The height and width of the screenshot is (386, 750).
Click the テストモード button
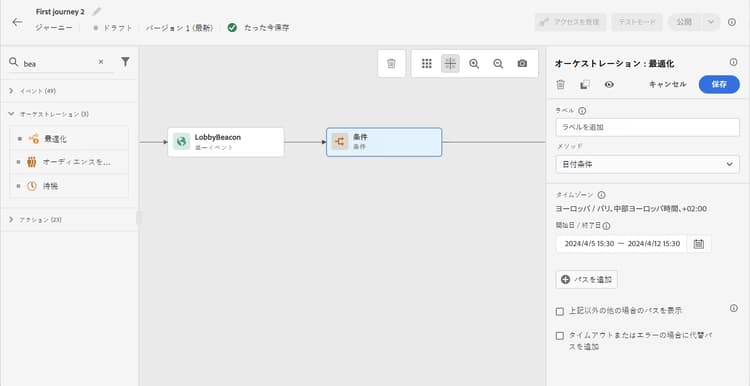(x=637, y=22)
